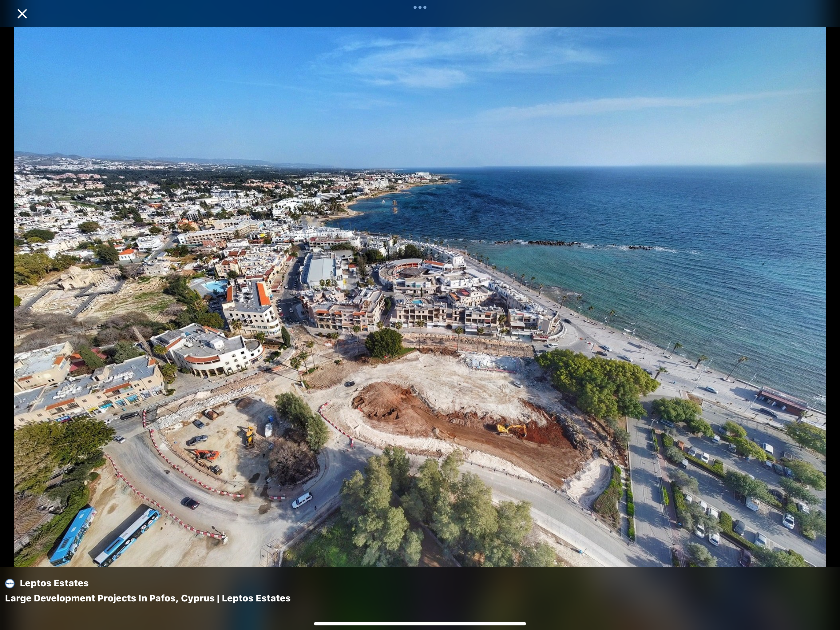Tap the white van on the curved road
Screen dimensions: 840x630
pos(302,500)
